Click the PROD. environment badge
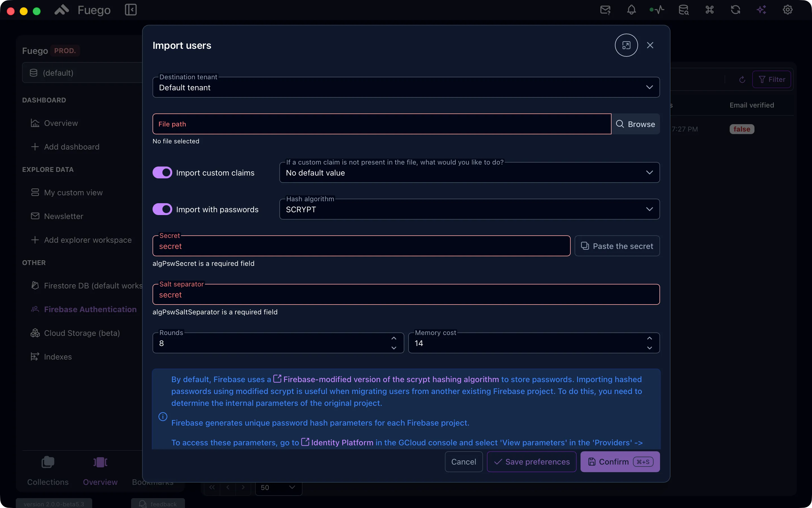Viewport: 812px width, 508px height. (65, 51)
